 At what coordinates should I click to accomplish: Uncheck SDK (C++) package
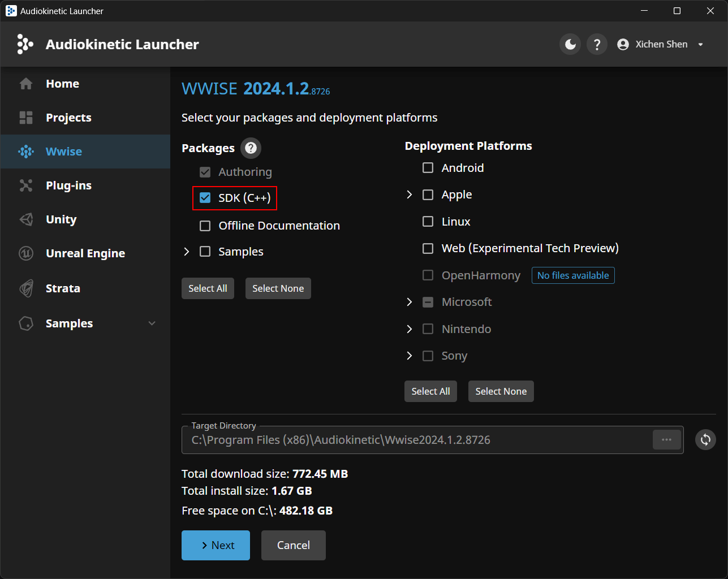click(x=205, y=198)
